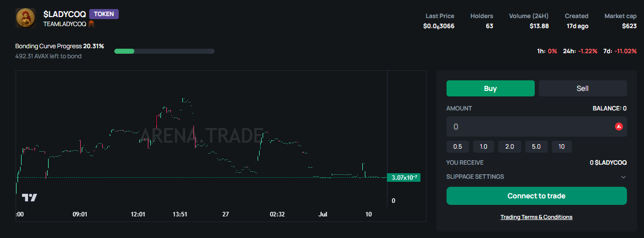Switch to the Sell tab
This screenshot has width=644, height=238.
tap(582, 88)
